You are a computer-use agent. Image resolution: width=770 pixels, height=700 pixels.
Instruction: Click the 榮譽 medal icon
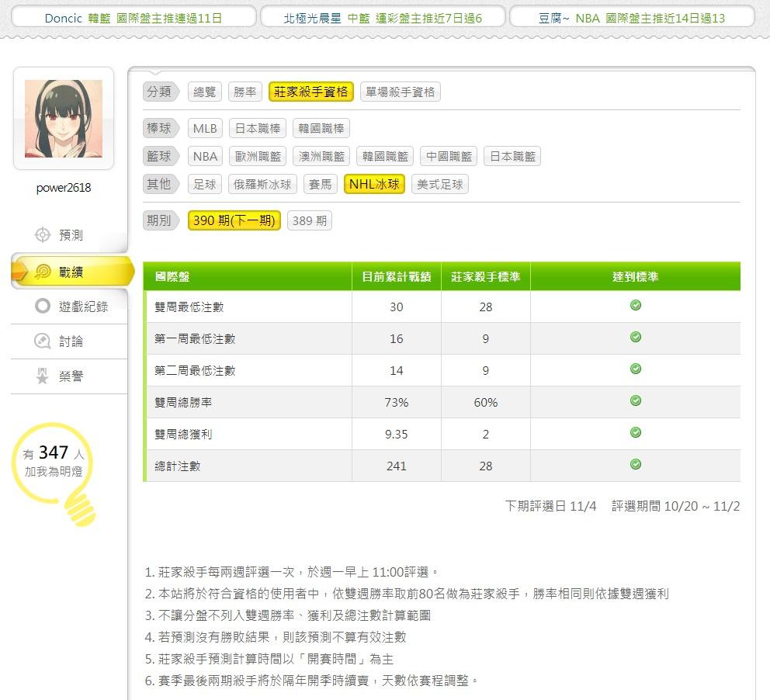[x=43, y=376]
